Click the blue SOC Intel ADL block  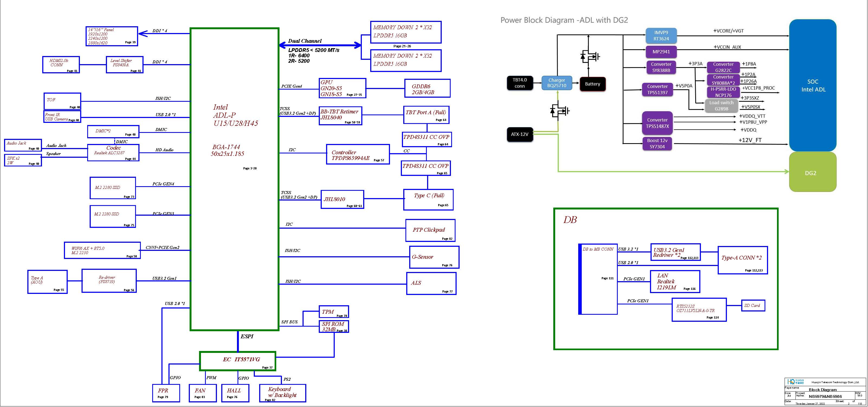tap(812, 86)
